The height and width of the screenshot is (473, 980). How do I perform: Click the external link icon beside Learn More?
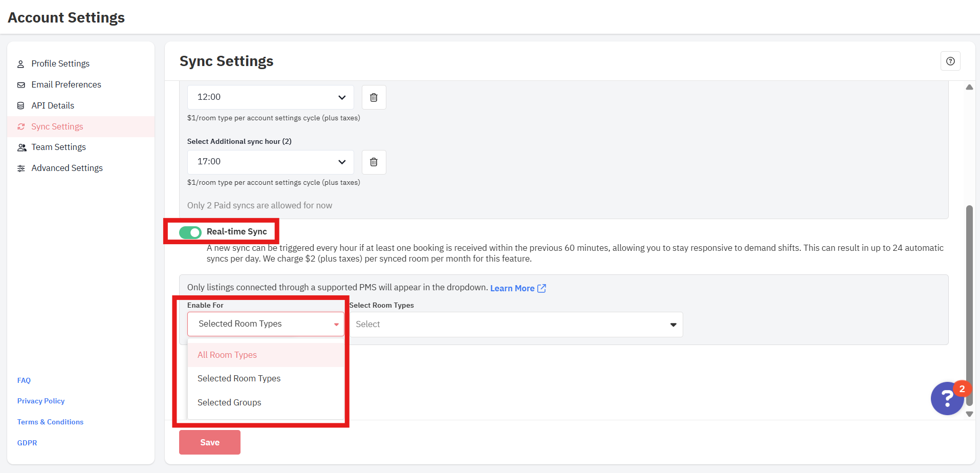[x=541, y=288]
